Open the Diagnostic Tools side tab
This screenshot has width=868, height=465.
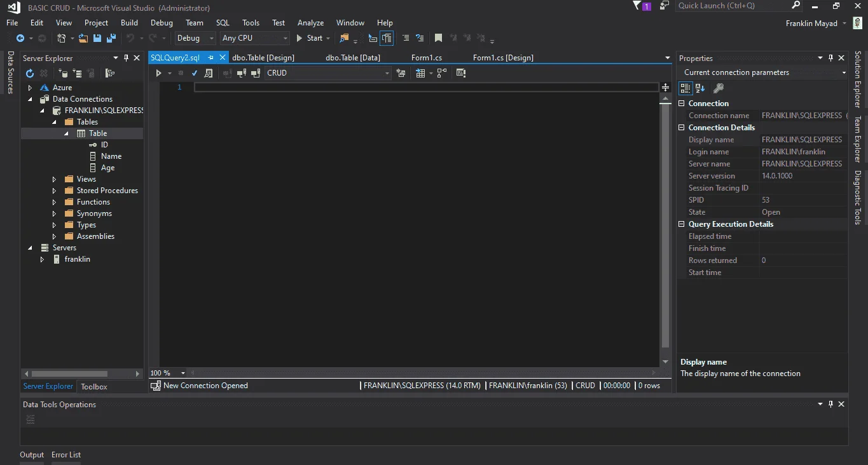pos(858,198)
